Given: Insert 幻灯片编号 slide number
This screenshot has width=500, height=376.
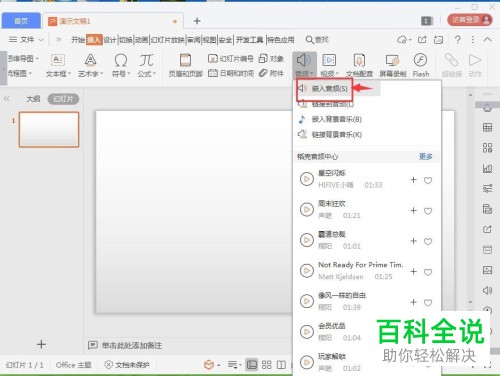Looking at the screenshot, I should (231, 59).
